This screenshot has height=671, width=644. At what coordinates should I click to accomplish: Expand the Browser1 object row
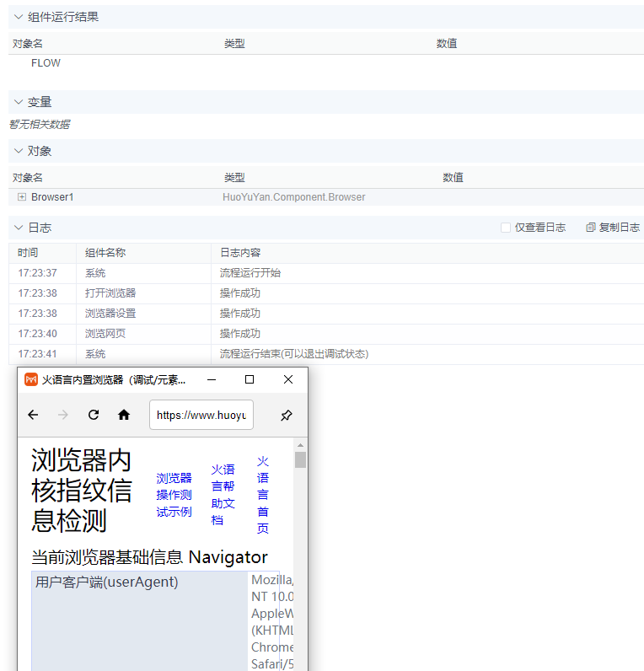tap(22, 197)
